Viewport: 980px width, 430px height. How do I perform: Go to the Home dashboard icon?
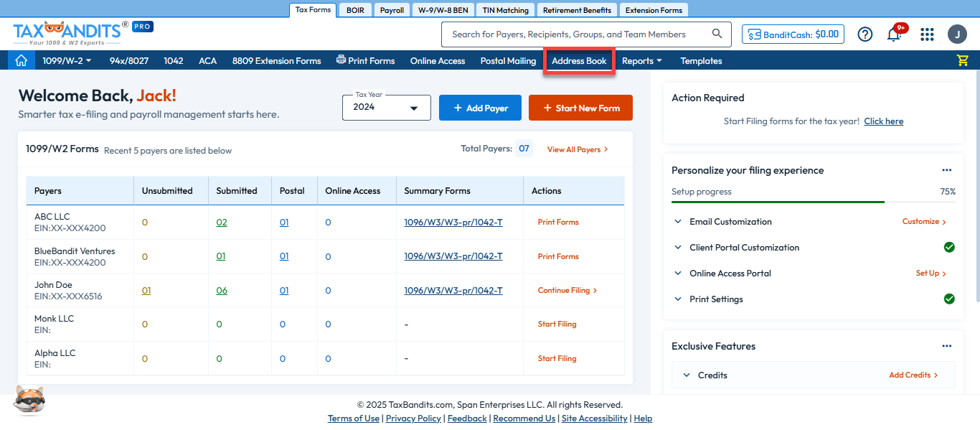tap(22, 60)
